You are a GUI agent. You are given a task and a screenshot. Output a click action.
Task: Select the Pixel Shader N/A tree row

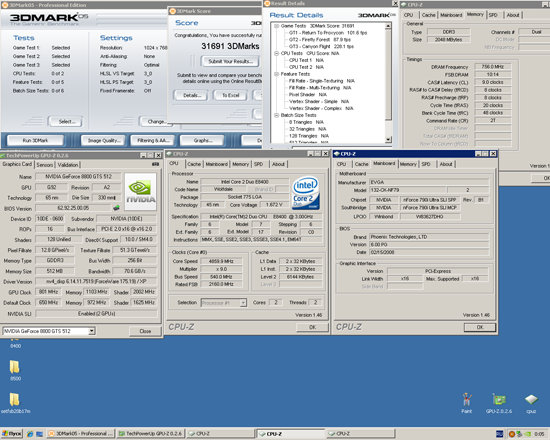[x=308, y=94]
